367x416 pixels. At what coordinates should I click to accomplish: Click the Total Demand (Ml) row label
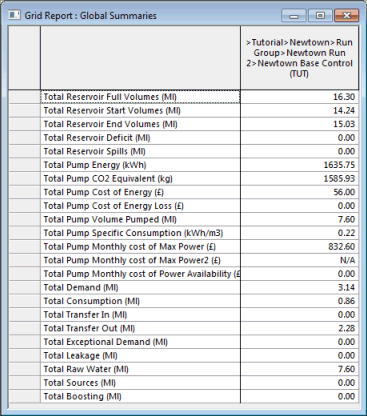click(81, 287)
